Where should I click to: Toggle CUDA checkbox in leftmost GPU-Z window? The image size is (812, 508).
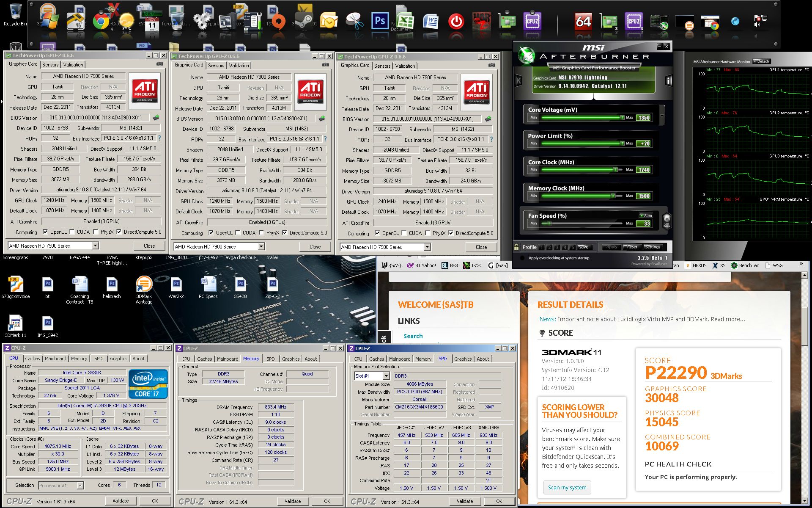[x=72, y=232]
